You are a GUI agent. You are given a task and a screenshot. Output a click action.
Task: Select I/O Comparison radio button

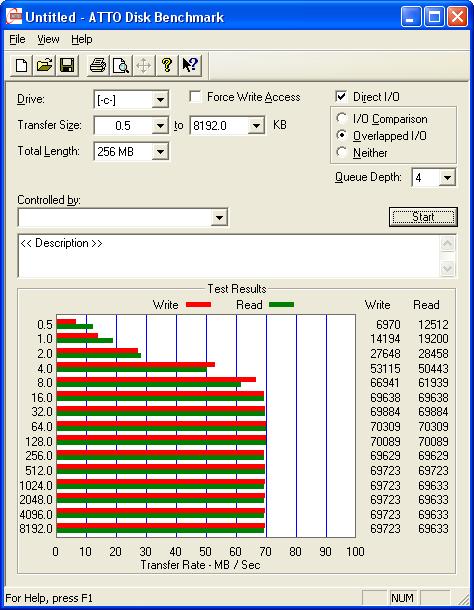click(341, 118)
